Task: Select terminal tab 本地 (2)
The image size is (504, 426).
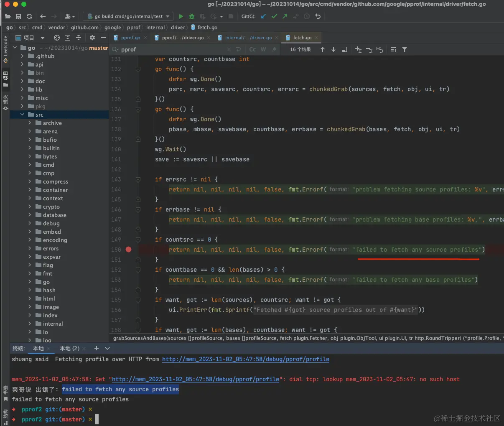Action: click(69, 348)
